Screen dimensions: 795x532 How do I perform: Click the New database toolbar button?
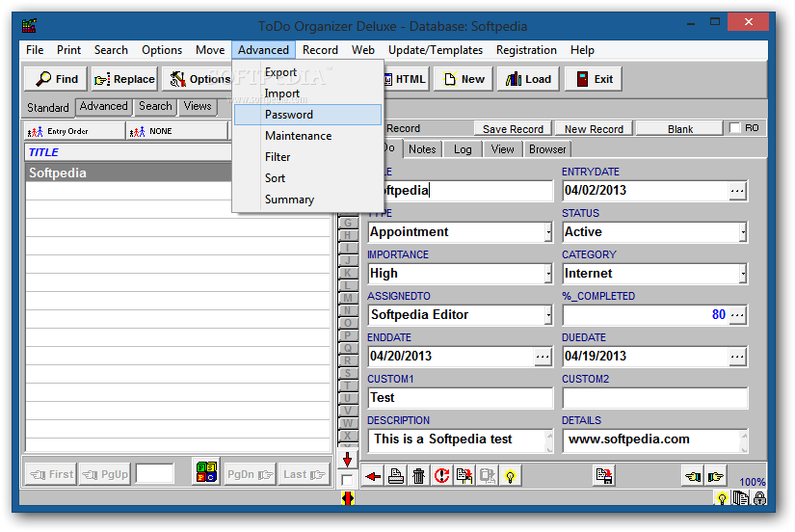pos(464,79)
